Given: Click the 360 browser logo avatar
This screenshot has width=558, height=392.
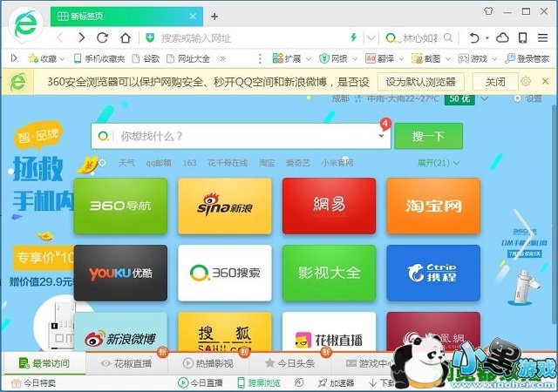Looking at the screenshot, I should 25,24.
